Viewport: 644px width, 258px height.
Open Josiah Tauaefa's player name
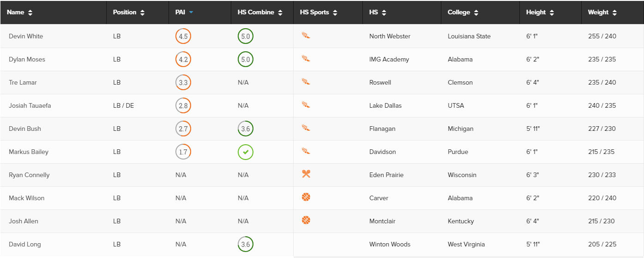coord(30,105)
